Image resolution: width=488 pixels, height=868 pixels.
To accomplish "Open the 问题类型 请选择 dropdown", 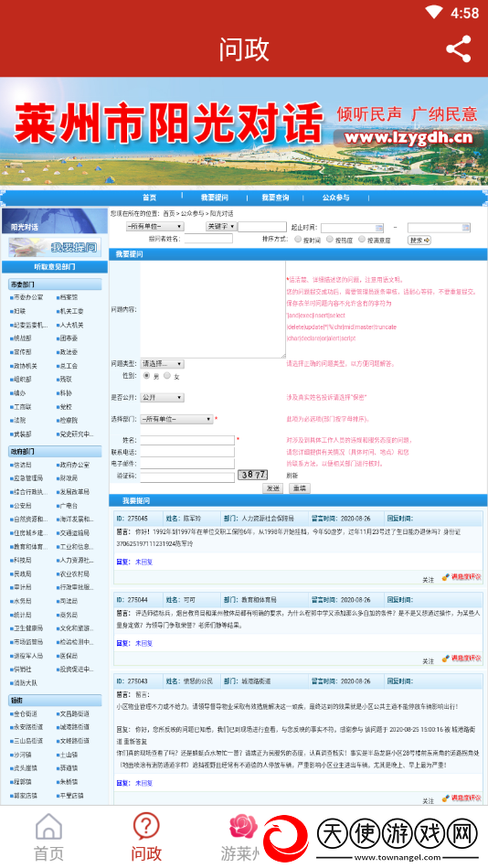I will (x=162, y=364).
